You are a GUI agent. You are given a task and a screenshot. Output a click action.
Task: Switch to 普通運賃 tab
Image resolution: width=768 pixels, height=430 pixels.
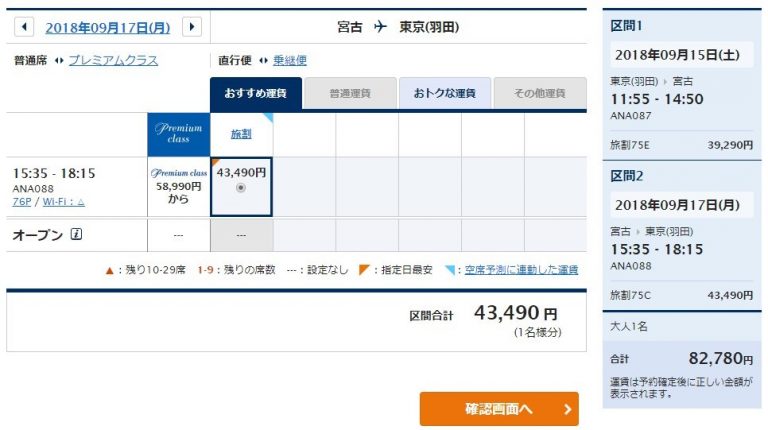[x=350, y=93]
